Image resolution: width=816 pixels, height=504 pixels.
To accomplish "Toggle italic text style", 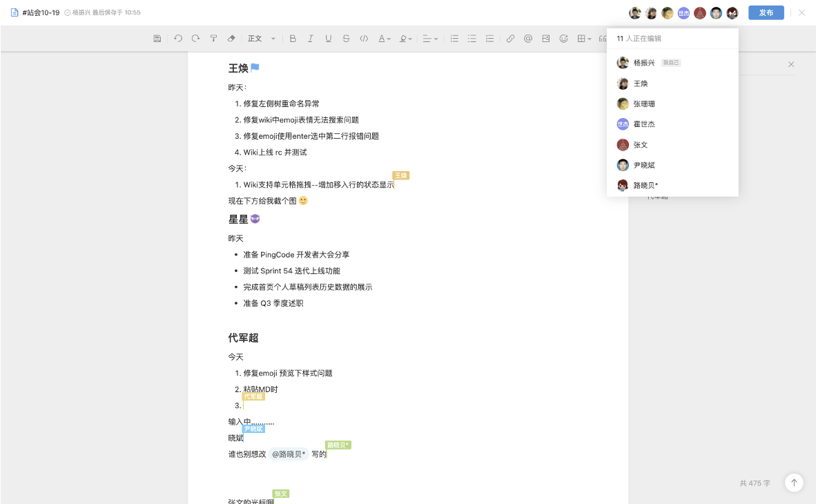I will coord(311,39).
